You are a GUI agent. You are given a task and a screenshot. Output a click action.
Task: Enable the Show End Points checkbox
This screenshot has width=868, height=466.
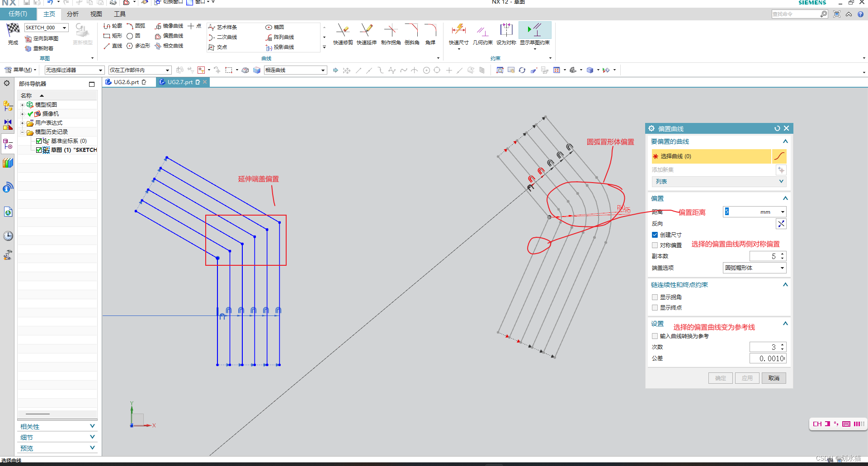(655, 307)
